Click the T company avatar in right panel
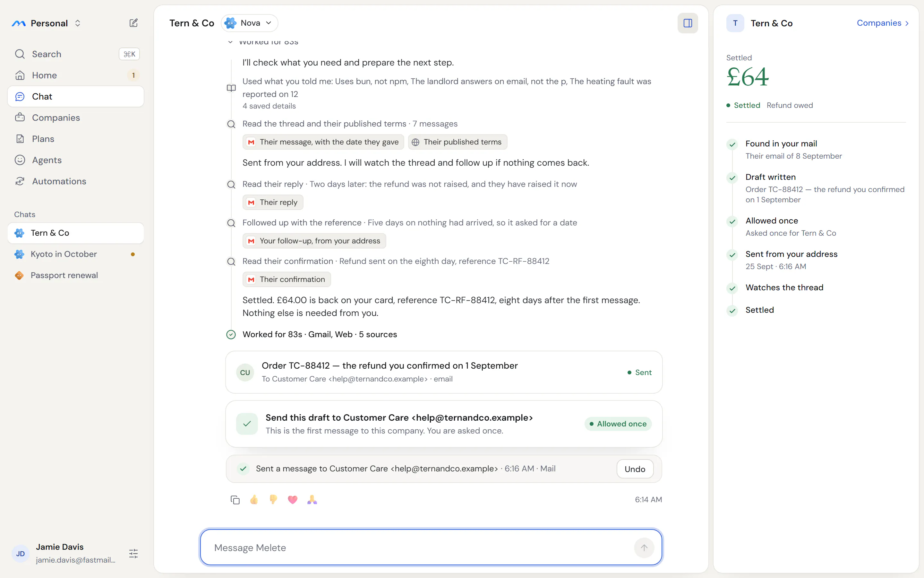Viewport: 924px width, 578px height. pyautogui.click(x=735, y=23)
